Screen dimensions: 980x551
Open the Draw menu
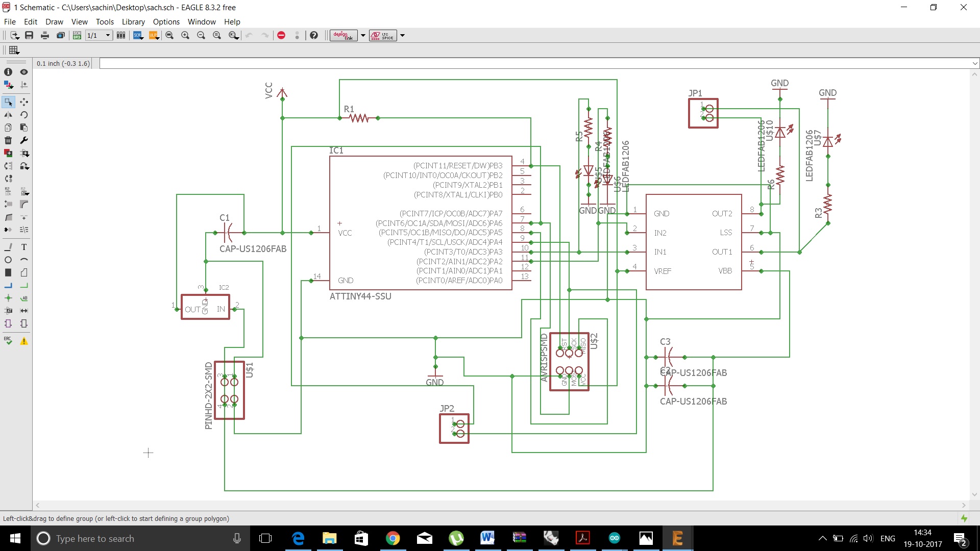[54, 21]
